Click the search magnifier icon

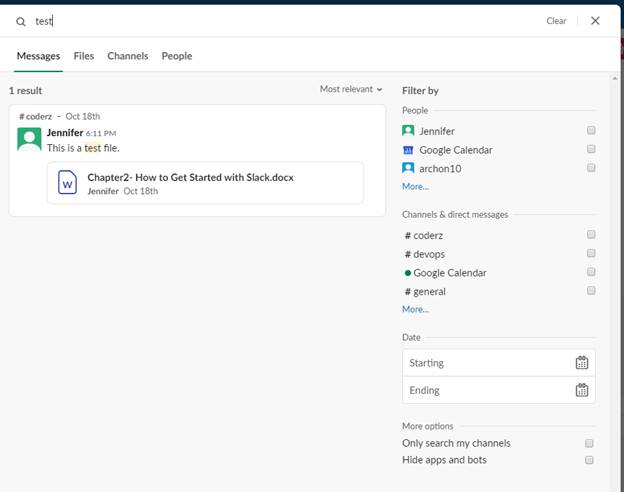[x=21, y=21]
